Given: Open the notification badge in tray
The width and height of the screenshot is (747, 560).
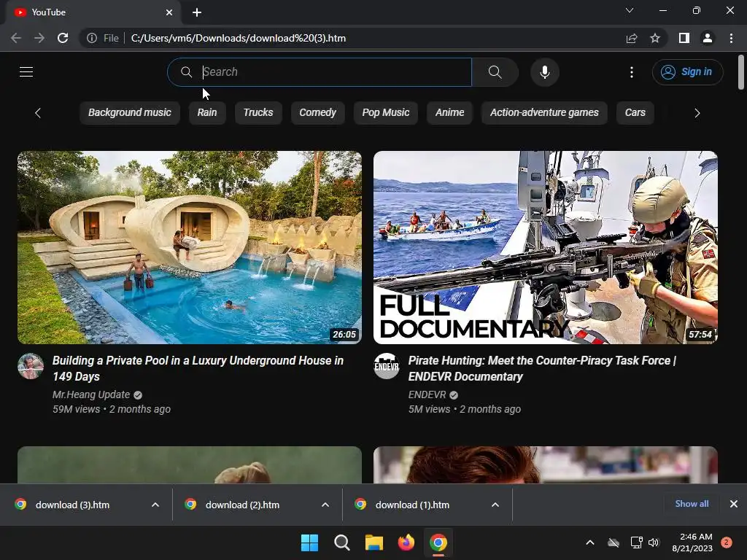Looking at the screenshot, I should pyautogui.click(x=727, y=542).
